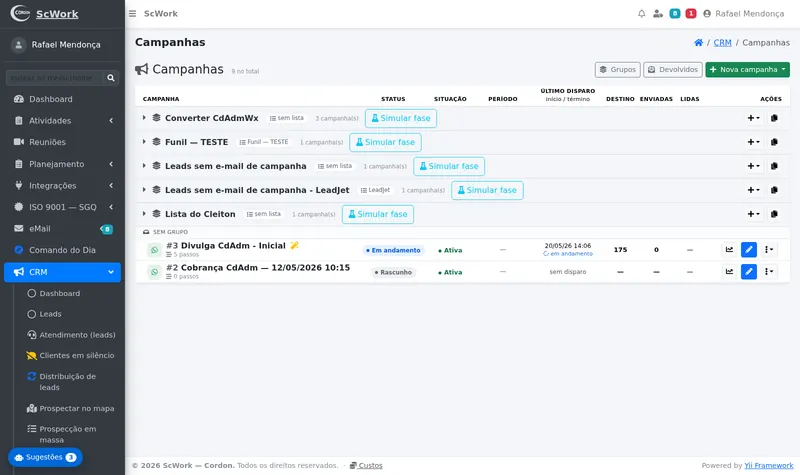Expand the Converter CdAdmWx group row
Viewport: 800px width, 475px height.
tap(144, 118)
